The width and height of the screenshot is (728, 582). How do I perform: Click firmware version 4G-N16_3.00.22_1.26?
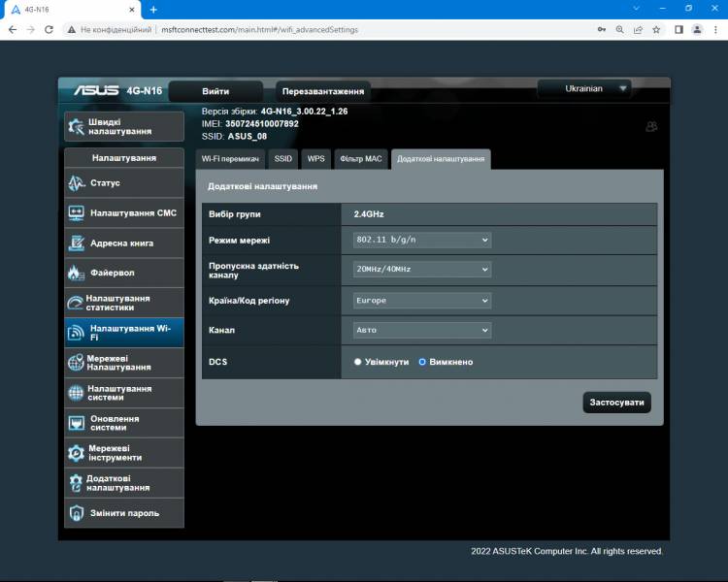[x=304, y=112]
